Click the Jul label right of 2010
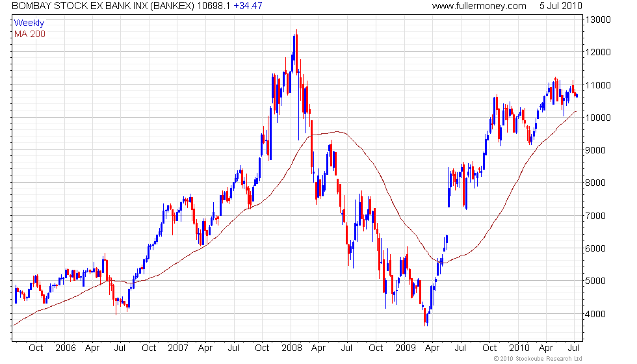The width and height of the screenshot is (637, 364). pos(573,348)
